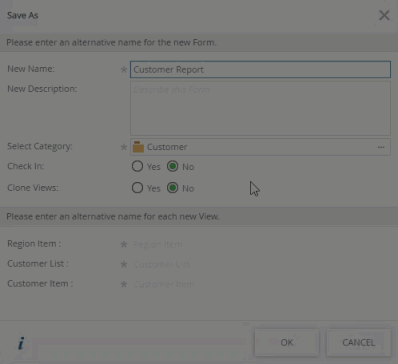Select Yes for Check In

pyautogui.click(x=137, y=166)
